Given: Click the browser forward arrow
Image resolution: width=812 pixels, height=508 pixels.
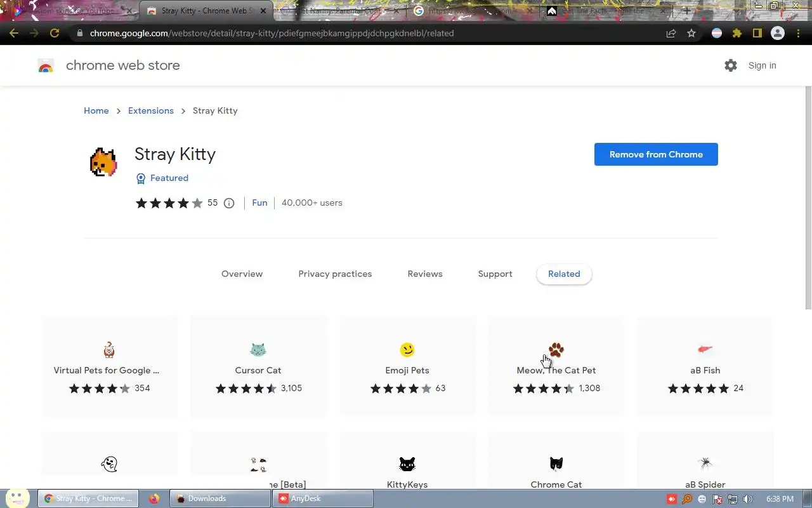Looking at the screenshot, I should click(34, 33).
